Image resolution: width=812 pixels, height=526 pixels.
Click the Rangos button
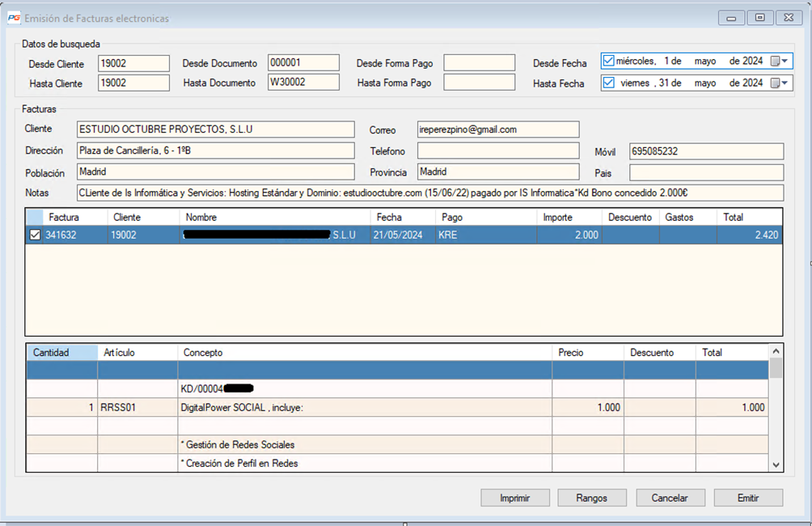click(x=592, y=498)
